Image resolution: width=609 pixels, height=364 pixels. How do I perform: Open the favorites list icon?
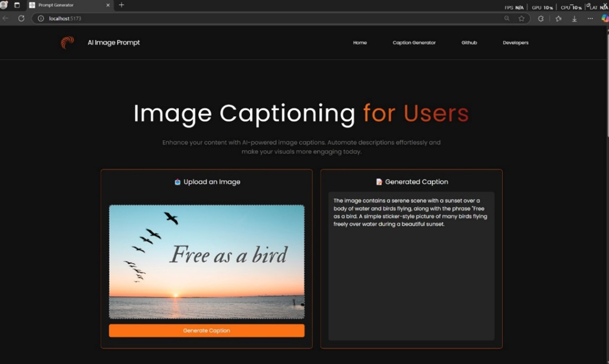click(558, 18)
